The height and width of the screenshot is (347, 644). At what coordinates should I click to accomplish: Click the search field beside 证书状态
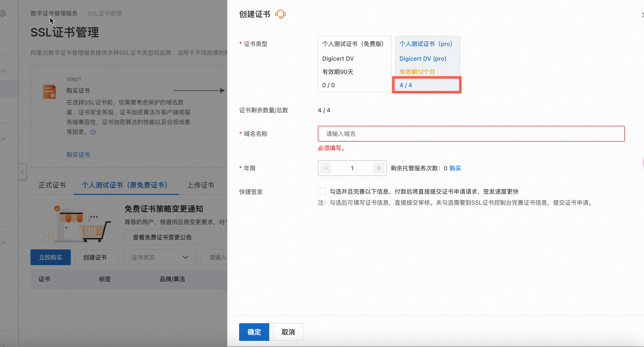[215, 257]
